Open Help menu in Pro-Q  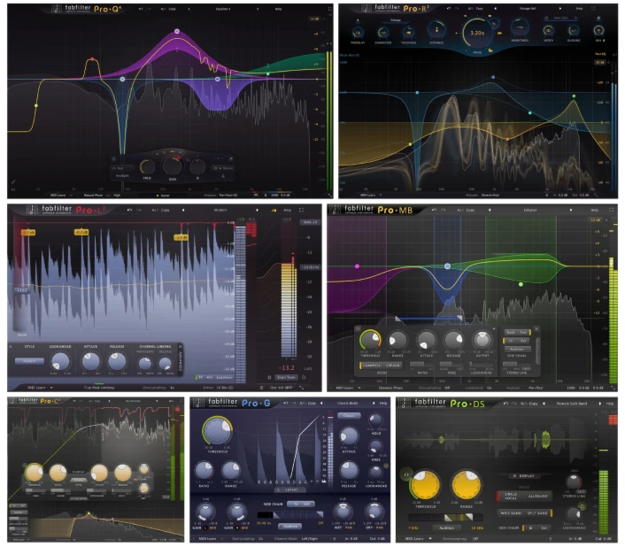(x=278, y=9)
